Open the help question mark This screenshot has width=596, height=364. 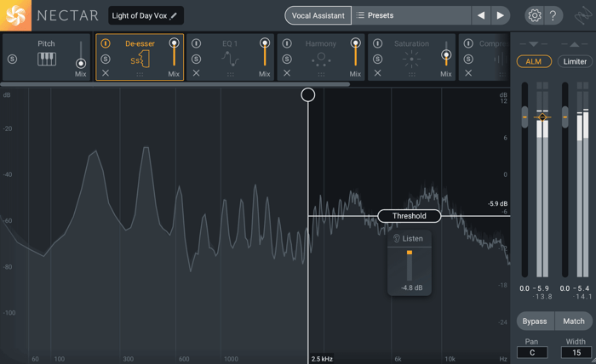pos(553,15)
